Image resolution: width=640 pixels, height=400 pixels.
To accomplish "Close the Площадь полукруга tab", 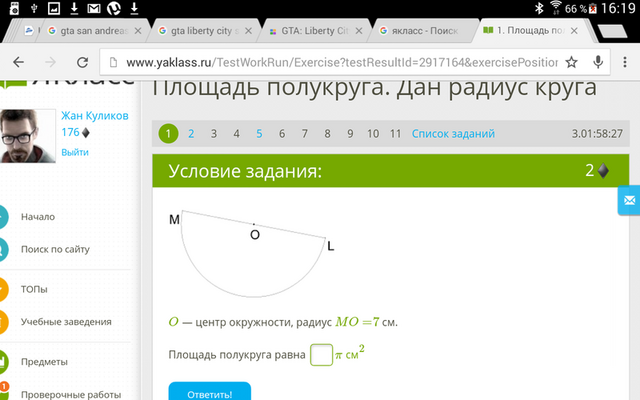I will 574,31.
